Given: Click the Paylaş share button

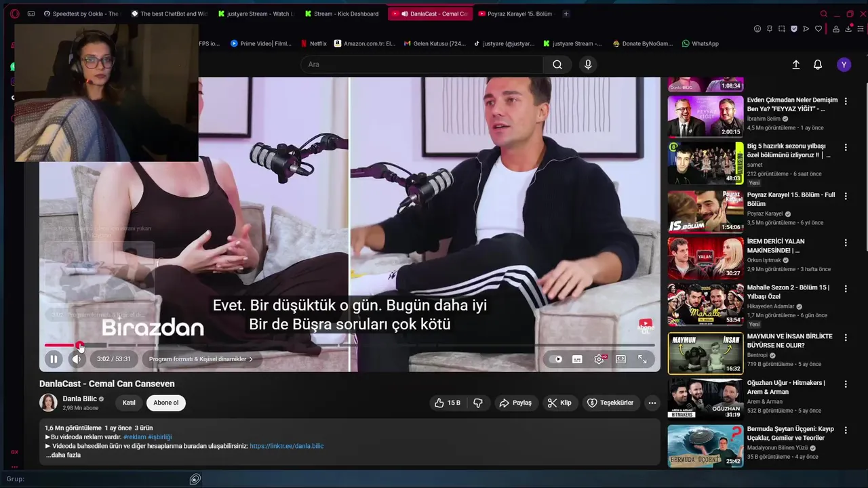Looking at the screenshot, I should tap(515, 403).
